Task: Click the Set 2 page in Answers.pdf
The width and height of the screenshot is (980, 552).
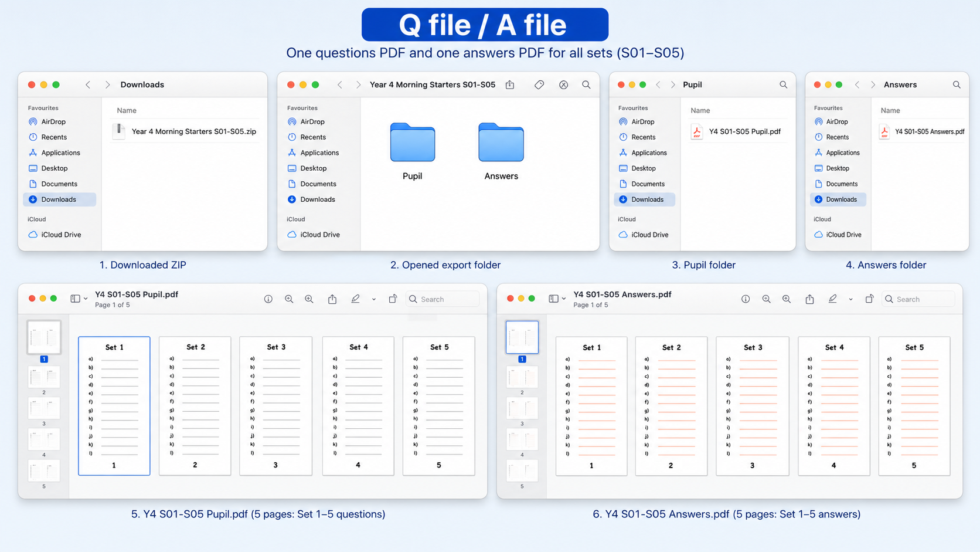Action: (671, 406)
